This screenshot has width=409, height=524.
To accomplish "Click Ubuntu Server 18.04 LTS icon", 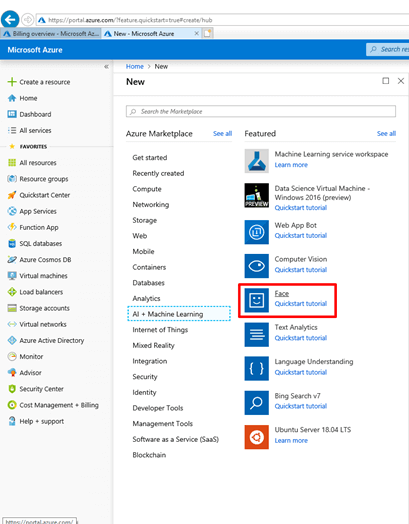I will pyautogui.click(x=256, y=437).
